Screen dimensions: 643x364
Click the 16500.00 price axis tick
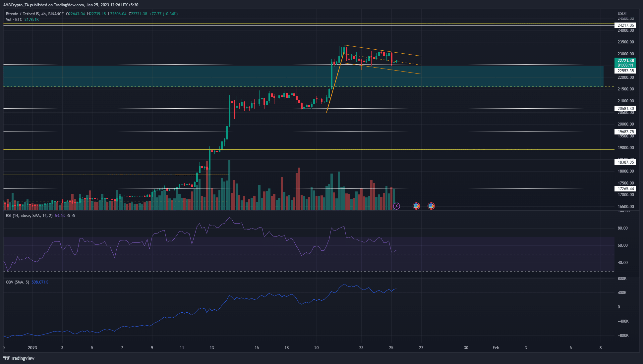point(626,207)
